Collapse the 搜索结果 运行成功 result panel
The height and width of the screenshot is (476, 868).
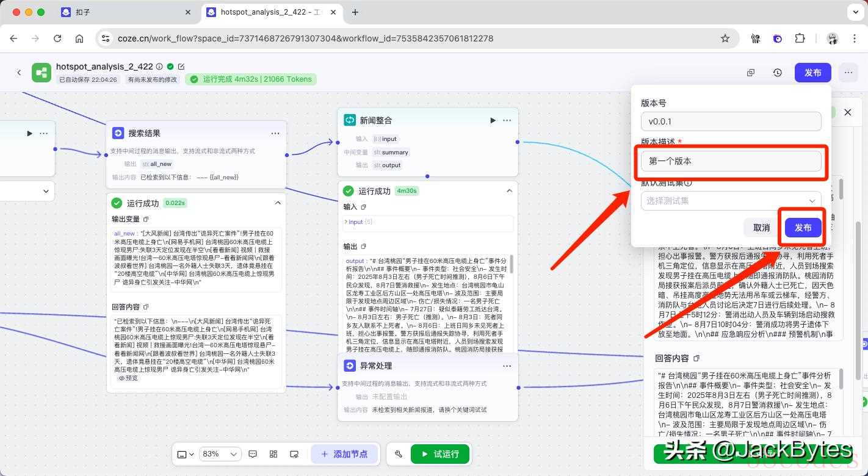pyautogui.click(x=278, y=203)
